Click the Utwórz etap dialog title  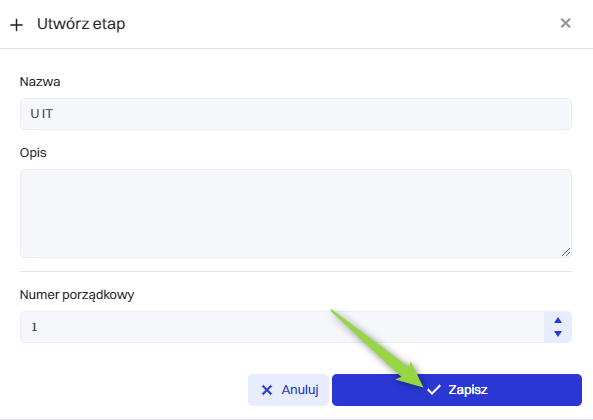81,24
